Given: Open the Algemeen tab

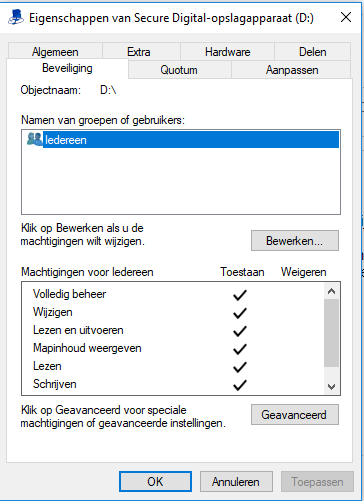Looking at the screenshot, I should (55, 52).
